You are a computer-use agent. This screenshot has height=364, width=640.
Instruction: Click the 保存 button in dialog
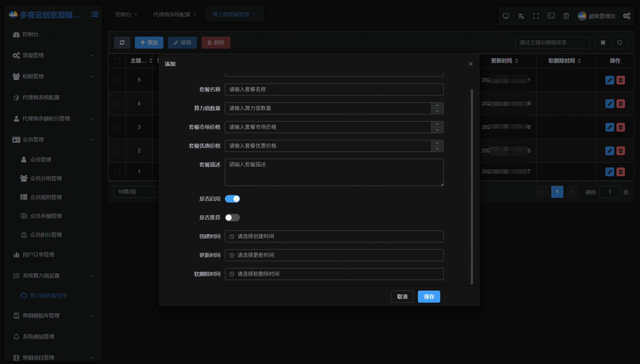click(x=429, y=297)
